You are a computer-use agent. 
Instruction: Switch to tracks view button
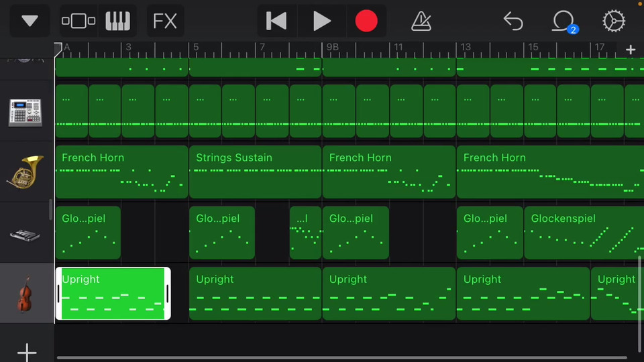[78, 21]
